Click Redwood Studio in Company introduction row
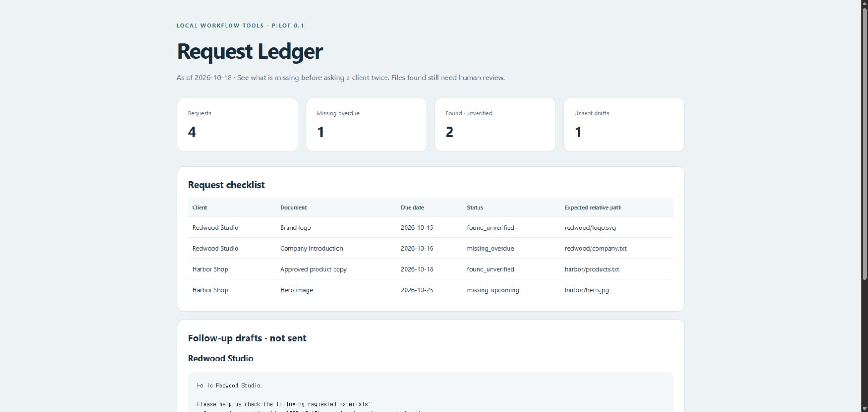Image resolution: width=868 pixels, height=412 pixels. tap(215, 248)
